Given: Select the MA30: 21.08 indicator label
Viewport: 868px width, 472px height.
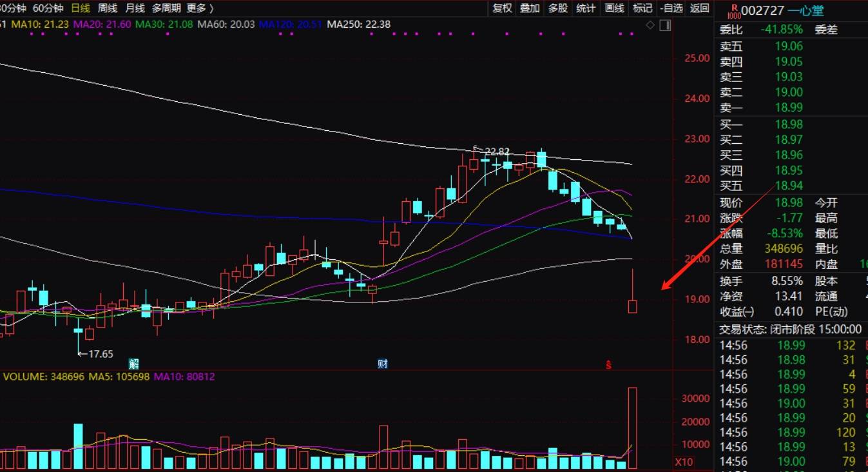Looking at the screenshot, I should (164, 25).
